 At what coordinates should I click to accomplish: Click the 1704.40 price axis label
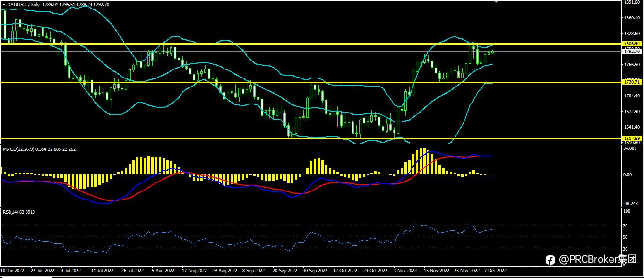coord(632,96)
